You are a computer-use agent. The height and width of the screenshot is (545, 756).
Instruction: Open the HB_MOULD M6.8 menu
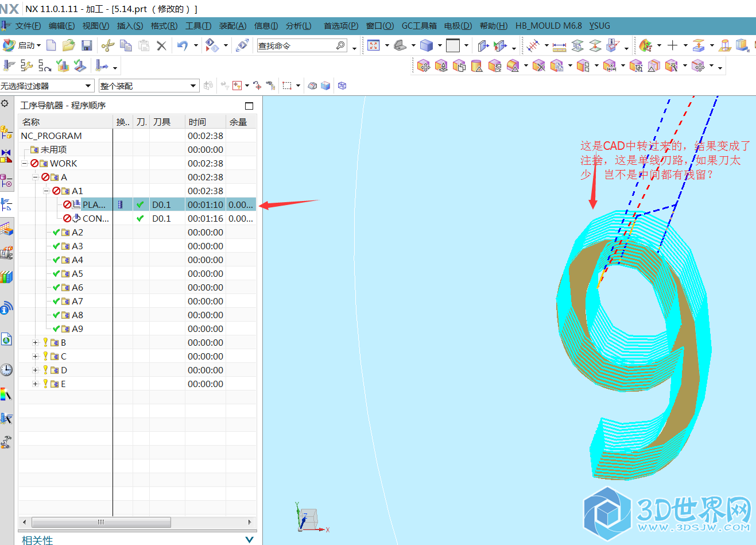tap(548, 26)
